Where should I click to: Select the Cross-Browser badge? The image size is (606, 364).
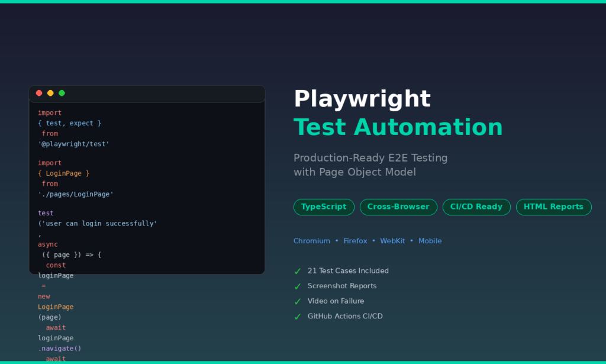(x=398, y=207)
